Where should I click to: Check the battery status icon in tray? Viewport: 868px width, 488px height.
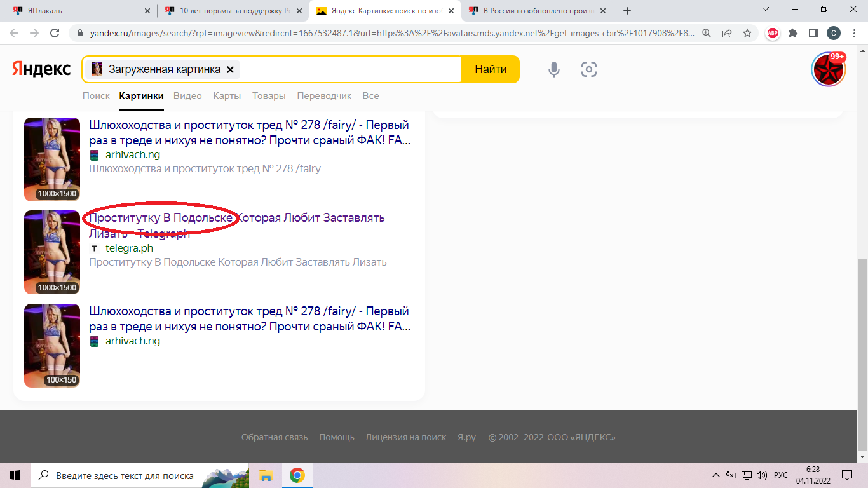pos(731,475)
